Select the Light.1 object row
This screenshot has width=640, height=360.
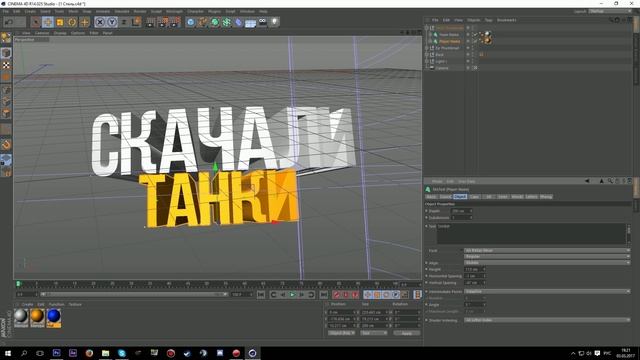pyautogui.click(x=441, y=61)
